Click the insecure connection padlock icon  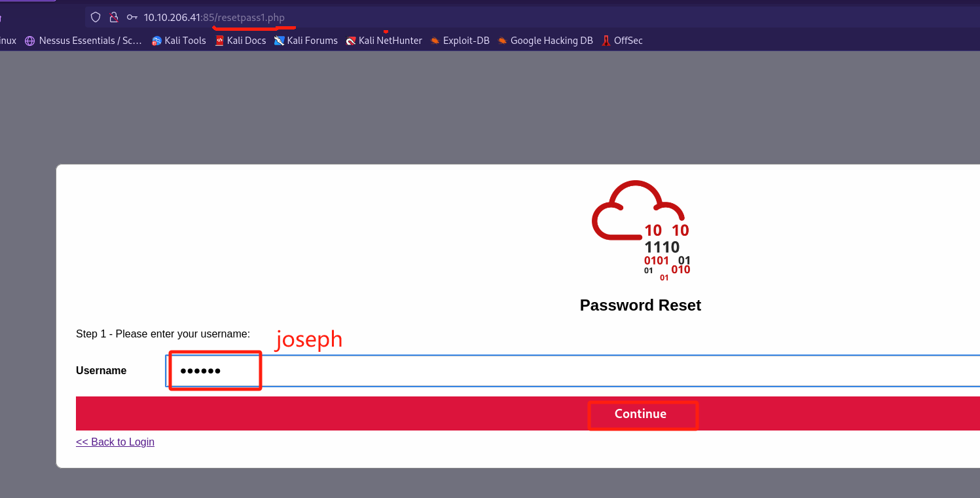(x=114, y=17)
